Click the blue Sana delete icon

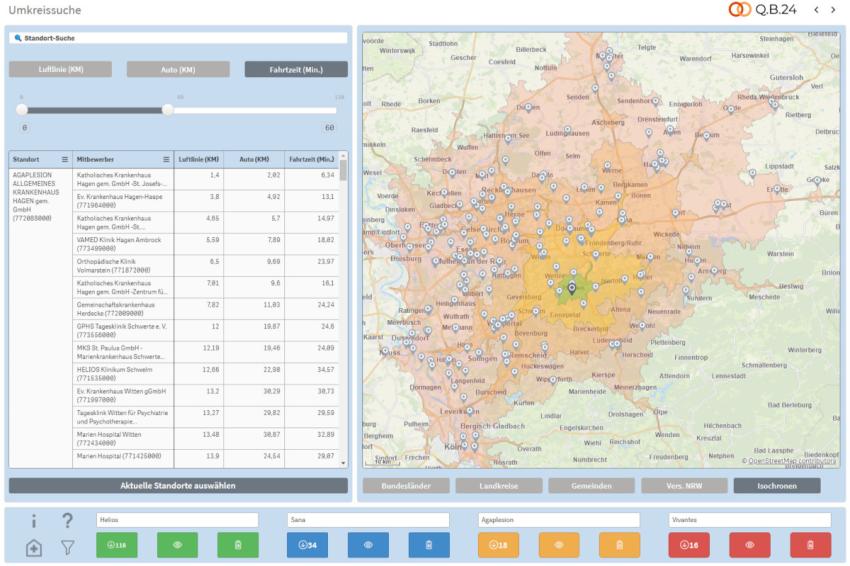click(x=429, y=545)
